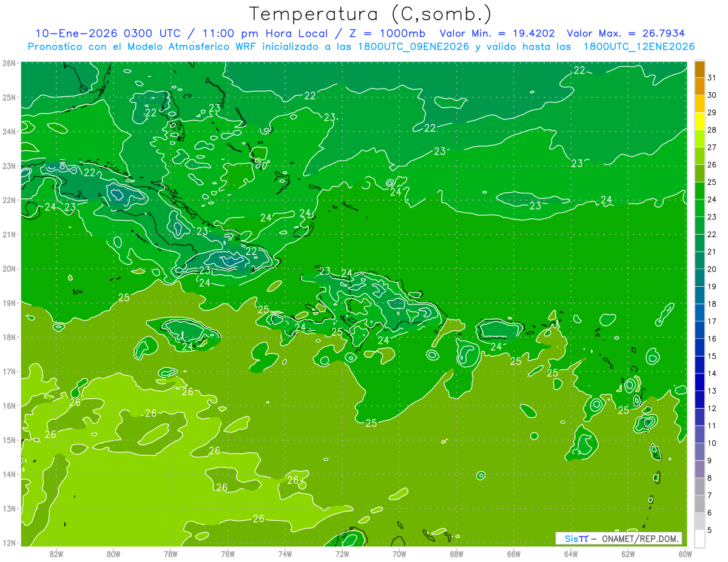Click the '20N' latitude axis label
Image resolution: width=728 pixels, height=562 pixels.
[10, 269]
